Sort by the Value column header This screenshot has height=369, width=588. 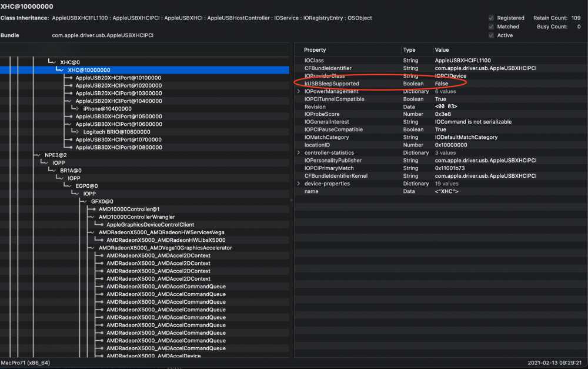click(442, 50)
